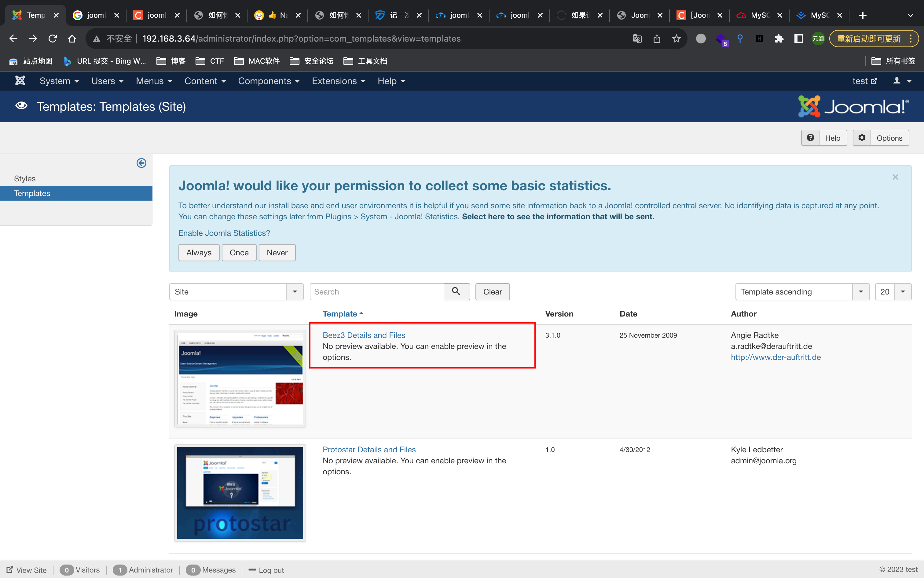Open http://www.der-auftritt.de link
This screenshot has height=578, width=924.
[x=776, y=357]
